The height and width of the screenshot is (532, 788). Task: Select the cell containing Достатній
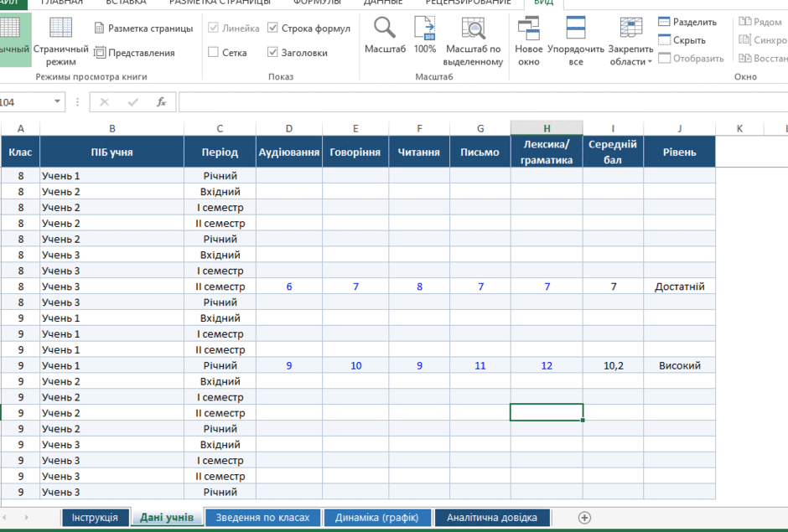(x=680, y=287)
